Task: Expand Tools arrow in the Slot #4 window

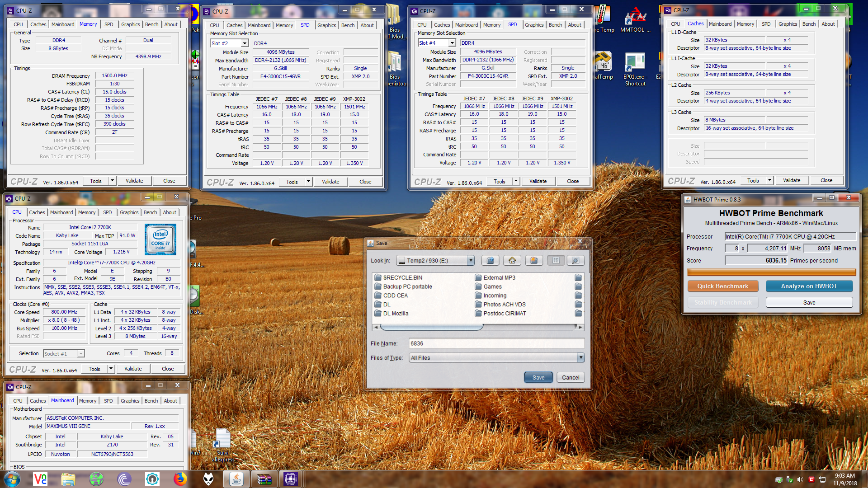Action: coord(516,182)
